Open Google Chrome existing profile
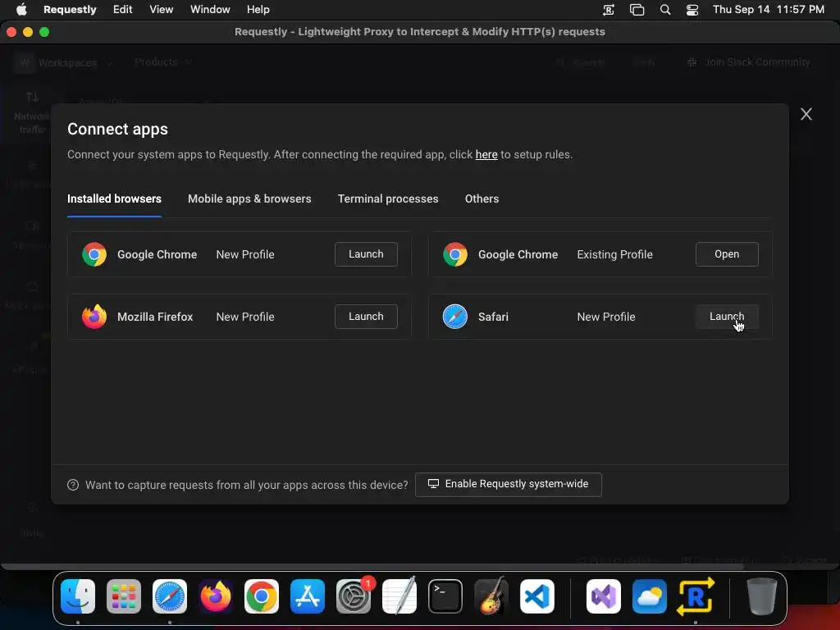Screen dimensions: 840x630 pyautogui.click(x=727, y=254)
